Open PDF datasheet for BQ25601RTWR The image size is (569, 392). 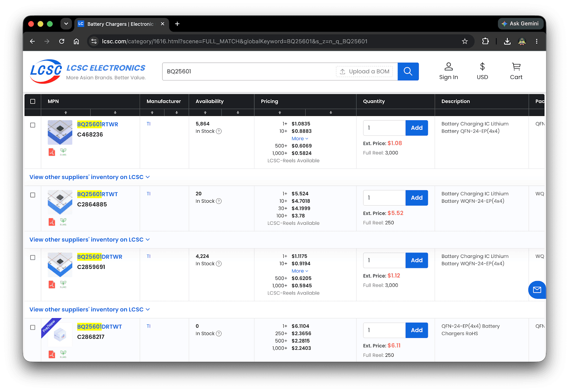[x=52, y=152]
